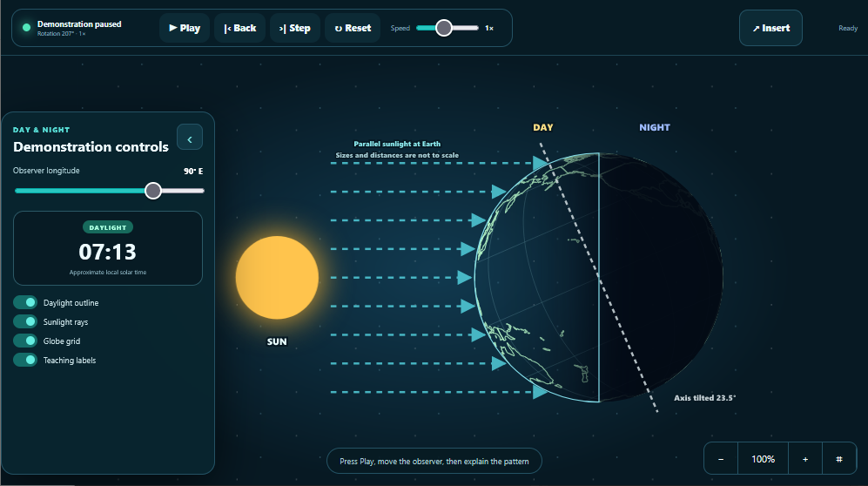Click the Press Play instruction hint

(434, 461)
